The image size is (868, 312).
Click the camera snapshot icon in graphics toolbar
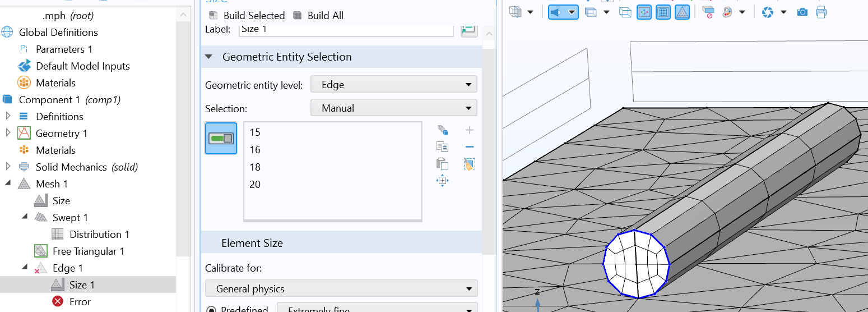[x=802, y=12]
